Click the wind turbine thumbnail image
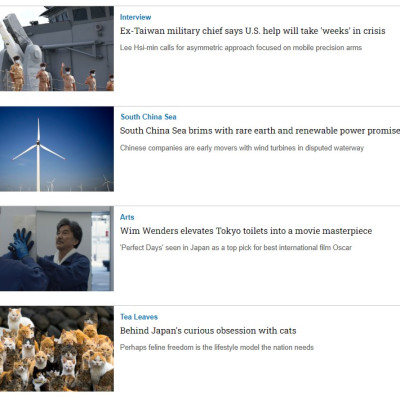 pyautogui.click(x=57, y=149)
